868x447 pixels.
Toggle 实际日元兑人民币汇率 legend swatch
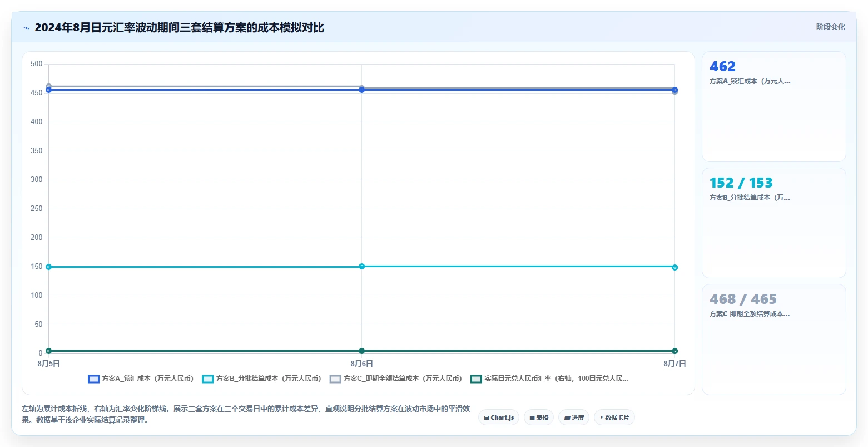(476, 379)
